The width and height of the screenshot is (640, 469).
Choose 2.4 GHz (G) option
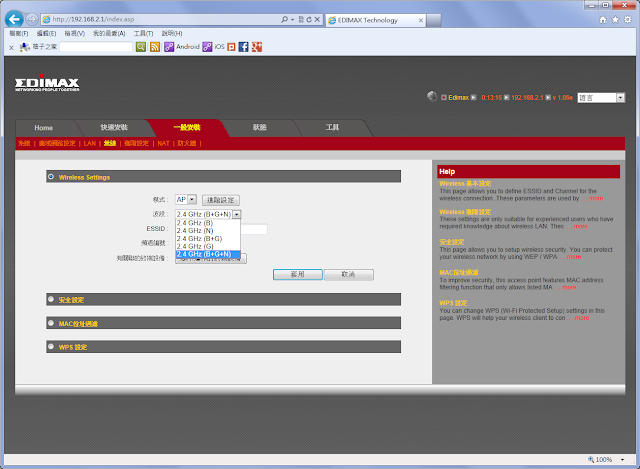(x=208, y=246)
